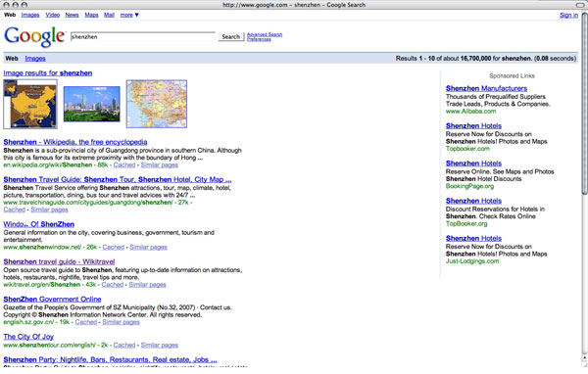Expand the 'more' dropdown in top navigation
Image resolution: width=588 pixels, height=374 pixels.
pos(129,15)
